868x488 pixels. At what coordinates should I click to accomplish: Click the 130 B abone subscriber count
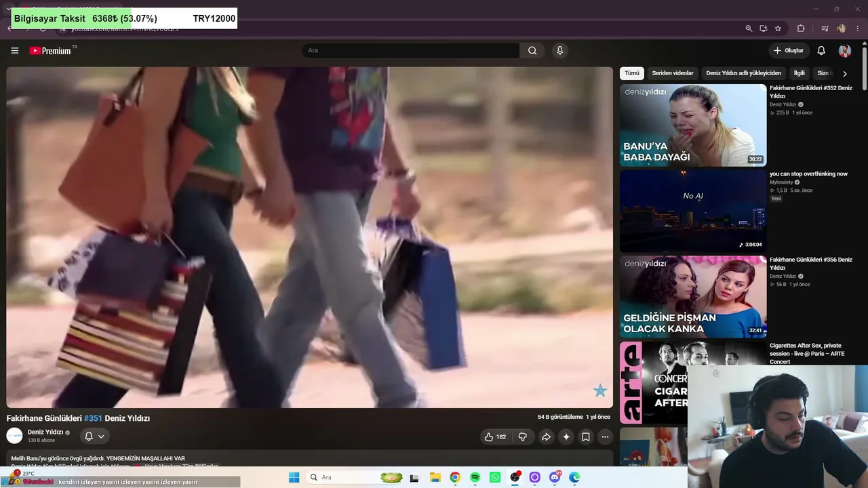[x=42, y=441]
